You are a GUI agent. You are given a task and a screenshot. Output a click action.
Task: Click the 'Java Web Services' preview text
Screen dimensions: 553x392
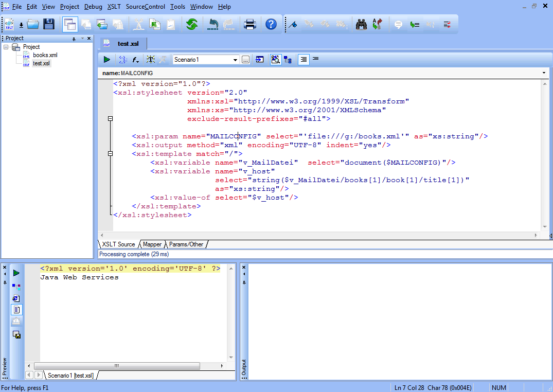click(x=79, y=277)
